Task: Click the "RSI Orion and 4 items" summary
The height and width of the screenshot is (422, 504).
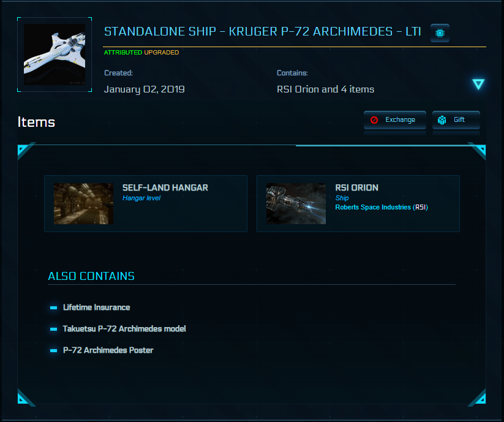Action: pyautogui.click(x=325, y=89)
